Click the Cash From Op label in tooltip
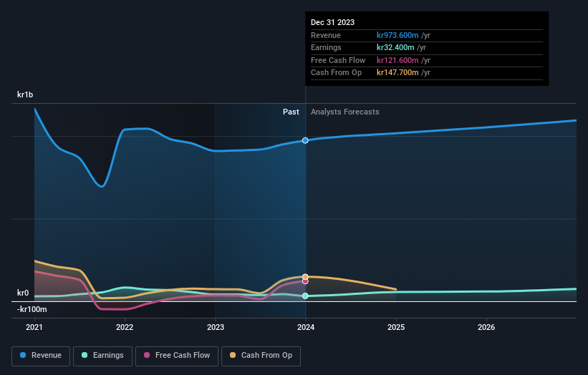This screenshot has height=375, width=588. click(x=337, y=73)
